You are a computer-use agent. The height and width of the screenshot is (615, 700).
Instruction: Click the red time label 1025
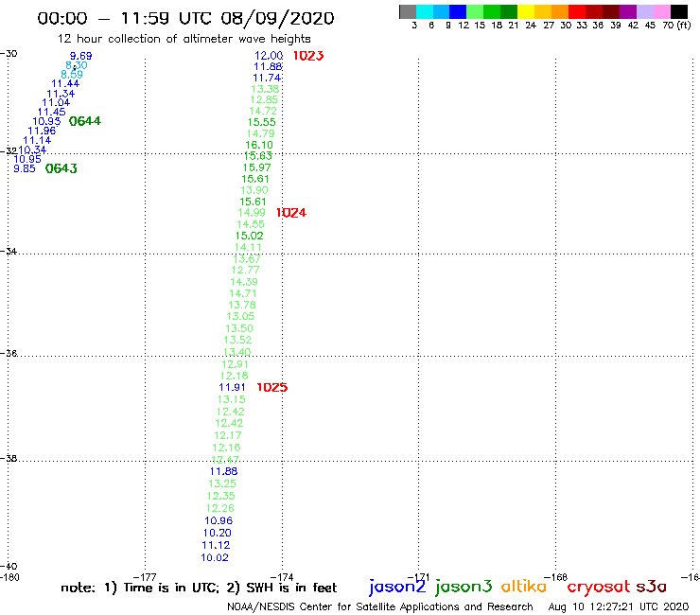coord(271,387)
